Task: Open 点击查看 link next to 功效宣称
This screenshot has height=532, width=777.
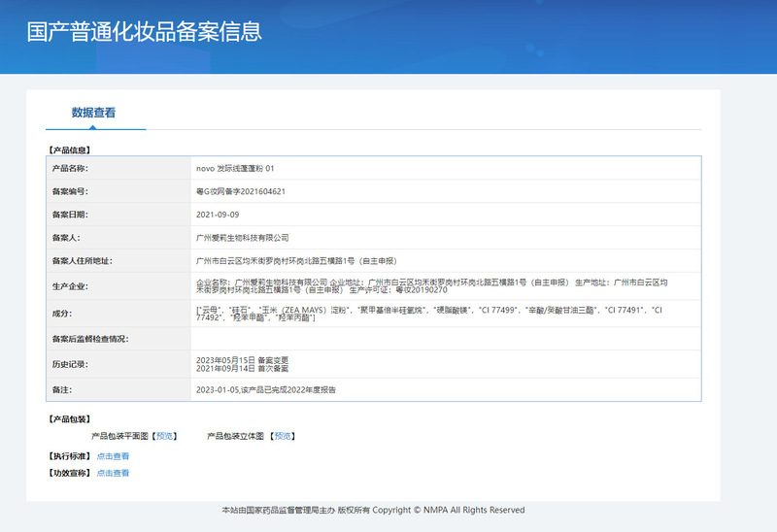Action: coord(113,473)
